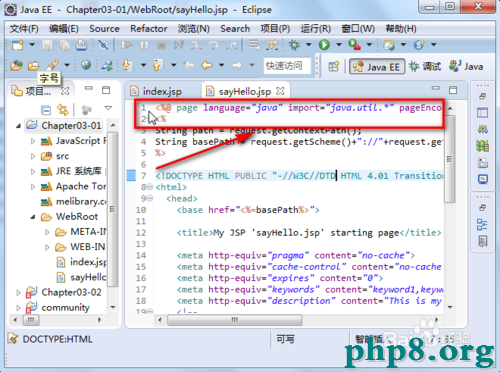Open the Run dropdown arrow
Viewport: 500px width, 372px height.
point(339,44)
